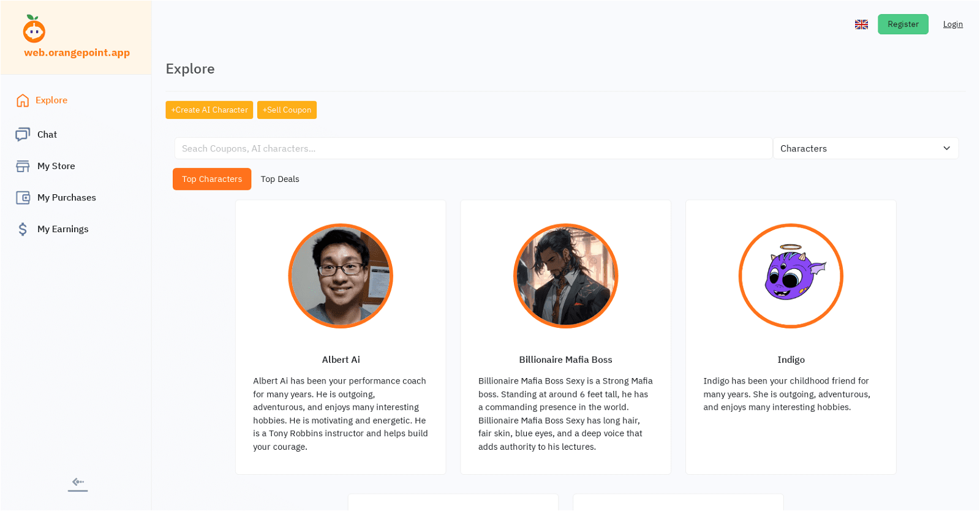980x511 pixels.
Task: Click the My Purchases wallet icon
Action: (x=23, y=197)
